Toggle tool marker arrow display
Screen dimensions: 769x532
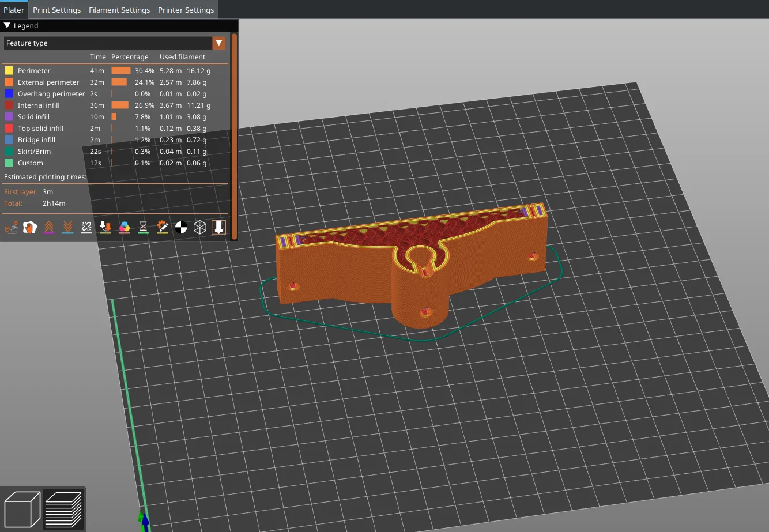tap(219, 228)
